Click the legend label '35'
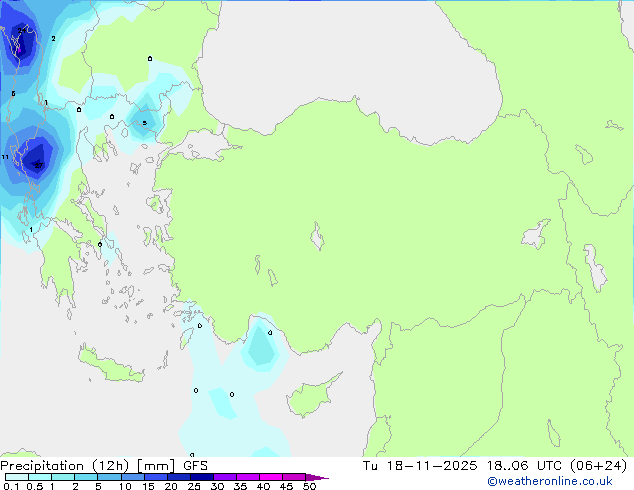 coord(240,486)
